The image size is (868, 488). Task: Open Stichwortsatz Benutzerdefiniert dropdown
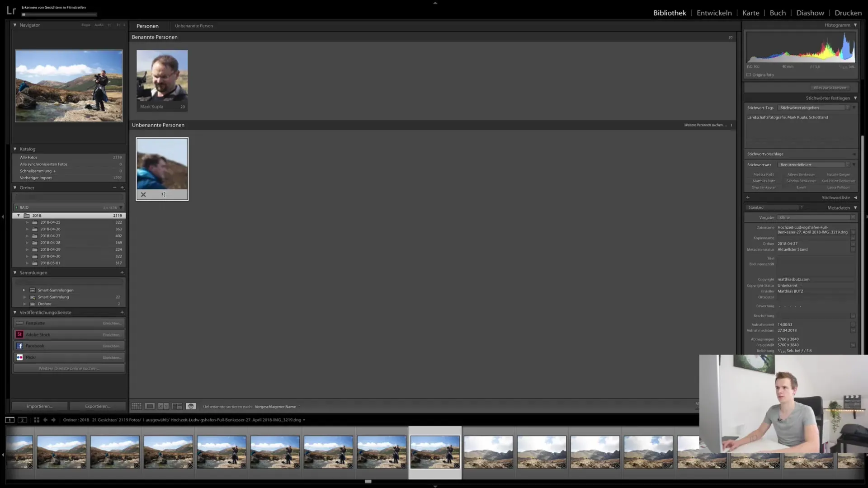click(x=814, y=165)
